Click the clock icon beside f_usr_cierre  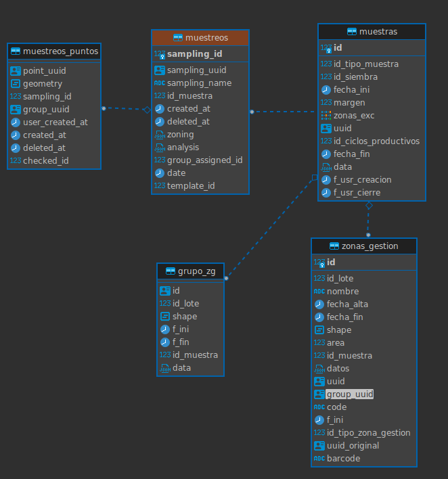326,193
